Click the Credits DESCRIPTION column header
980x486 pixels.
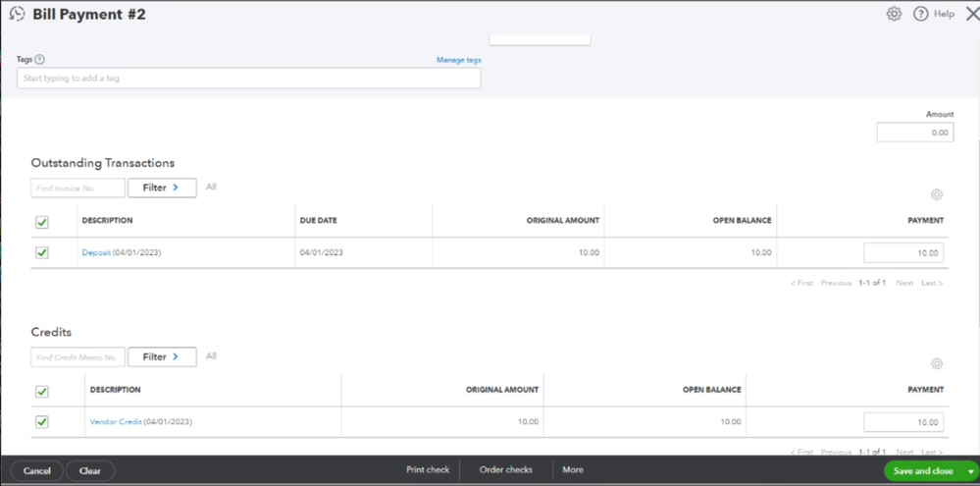115,390
